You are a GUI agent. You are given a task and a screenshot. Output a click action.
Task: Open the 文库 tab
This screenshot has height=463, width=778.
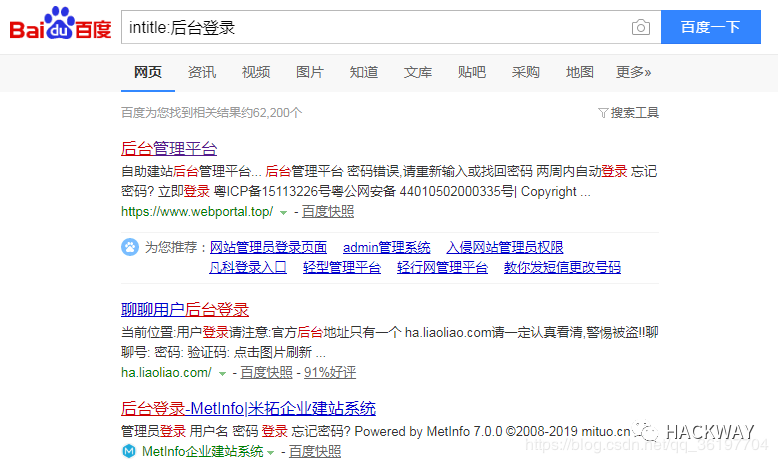(x=418, y=72)
